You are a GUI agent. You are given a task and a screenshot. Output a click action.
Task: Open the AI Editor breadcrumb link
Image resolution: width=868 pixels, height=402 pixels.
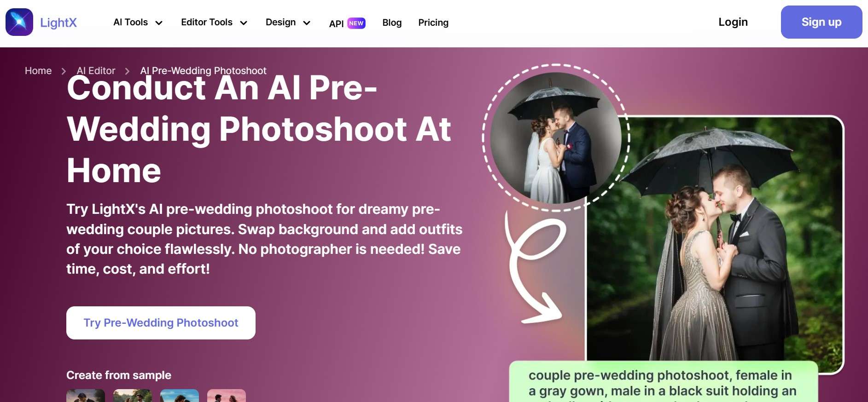[96, 71]
